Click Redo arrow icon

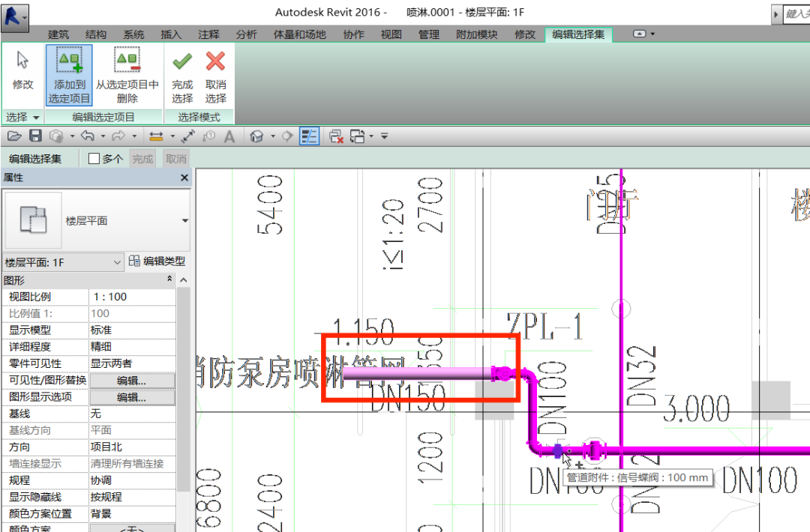pos(118,136)
